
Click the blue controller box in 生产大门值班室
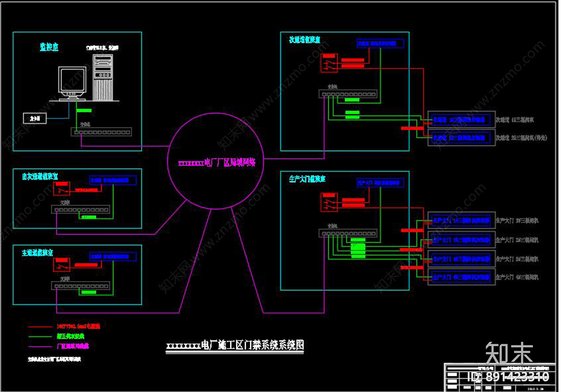(x=380, y=183)
